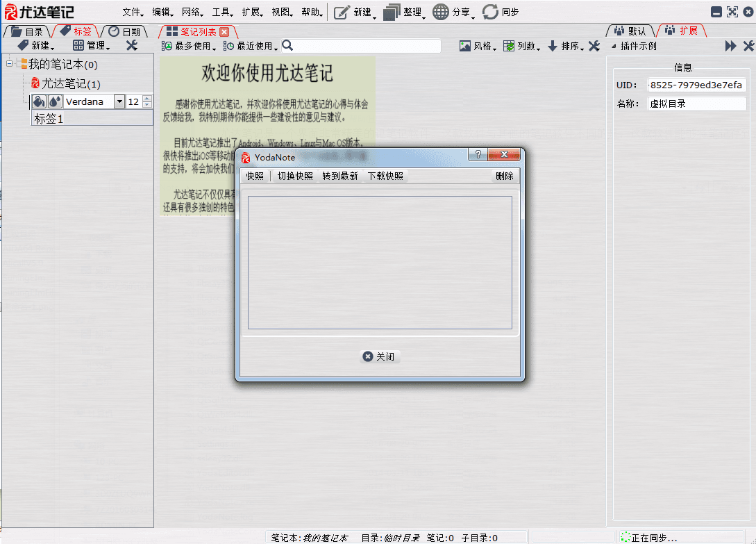The width and height of the screenshot is (756, 544).
Task: Click the 转到最新 button
Action: click(x=340, y=176)
